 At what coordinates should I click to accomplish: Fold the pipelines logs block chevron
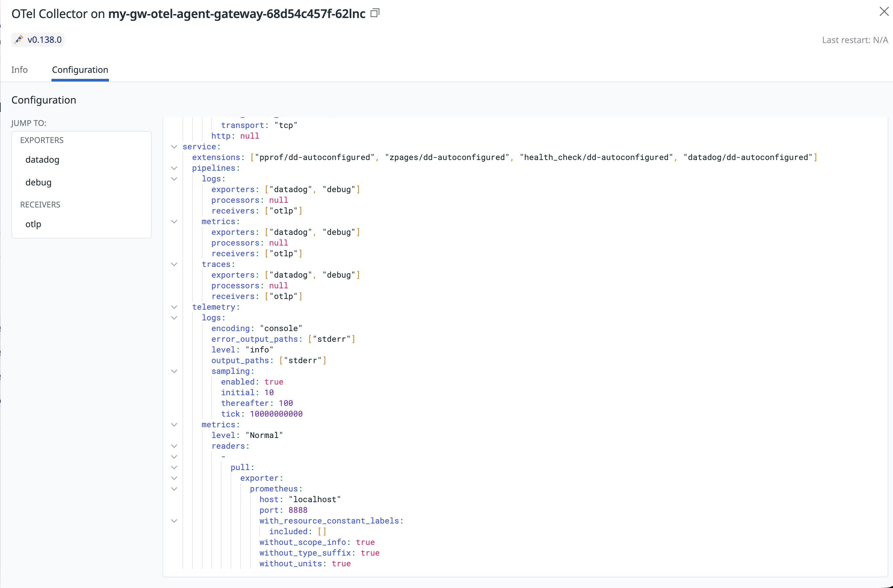click(174, 179)
